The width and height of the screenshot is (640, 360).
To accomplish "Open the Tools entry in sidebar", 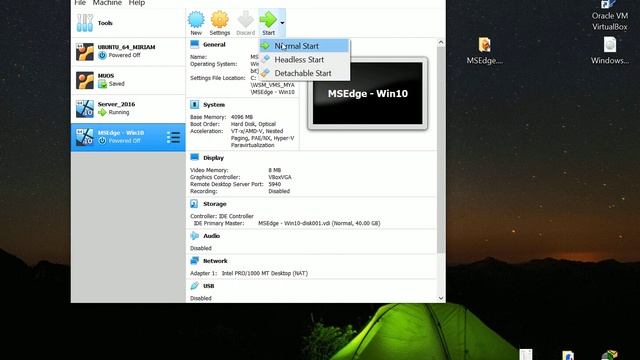I will pyautogui.click(x=128, y=23).
